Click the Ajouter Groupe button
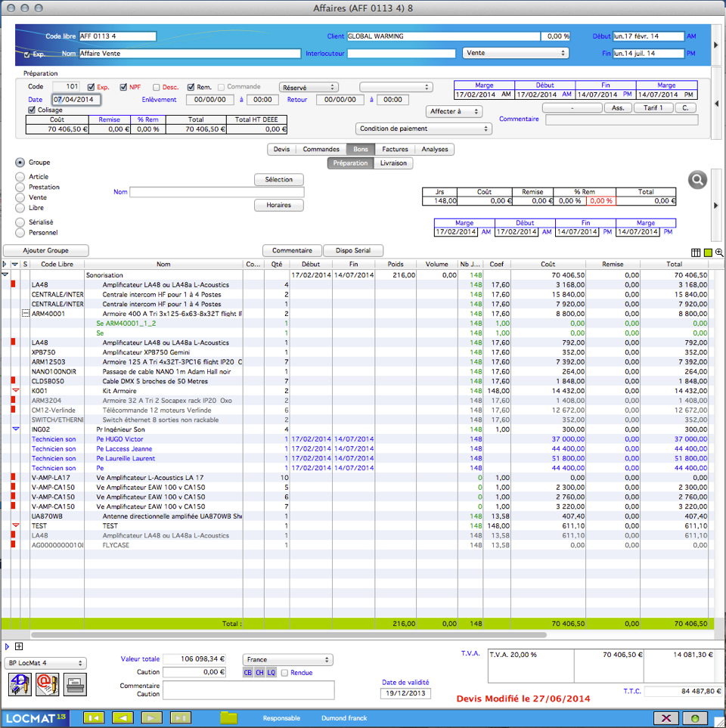 (46, 250)
